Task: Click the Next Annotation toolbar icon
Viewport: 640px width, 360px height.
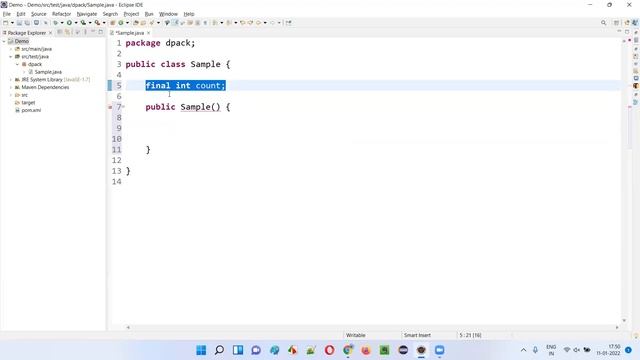Action: coord(215,23)
